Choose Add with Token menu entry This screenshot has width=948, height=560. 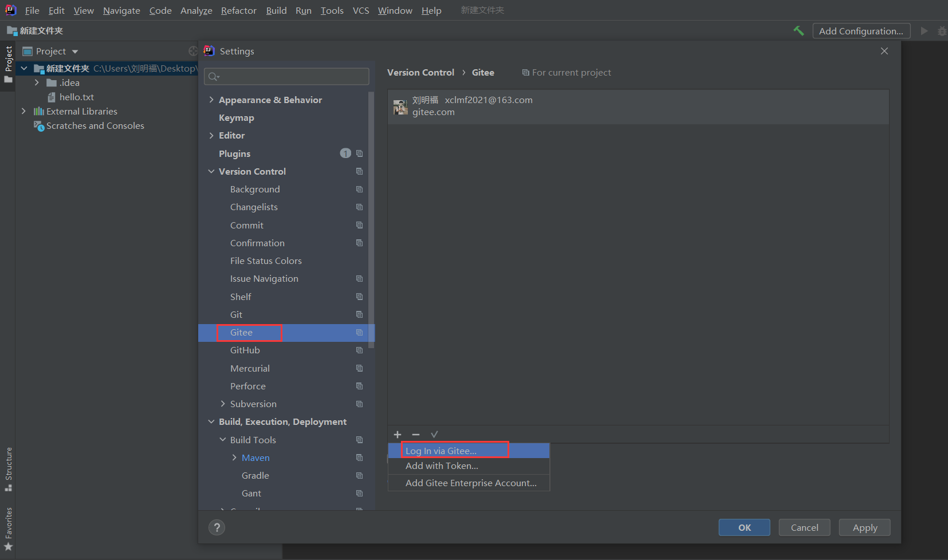[469, 466]
